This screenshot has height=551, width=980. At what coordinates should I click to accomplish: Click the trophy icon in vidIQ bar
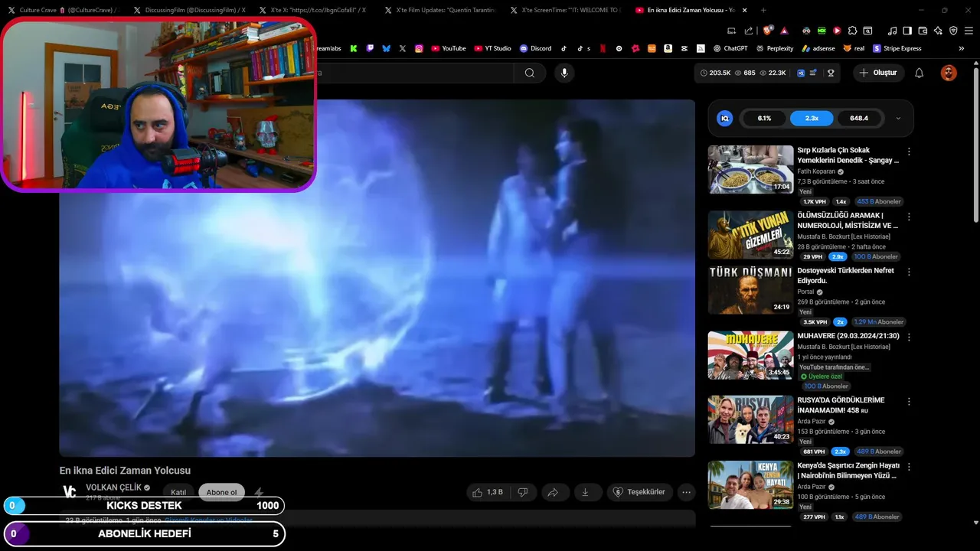[x=830, y=73]
